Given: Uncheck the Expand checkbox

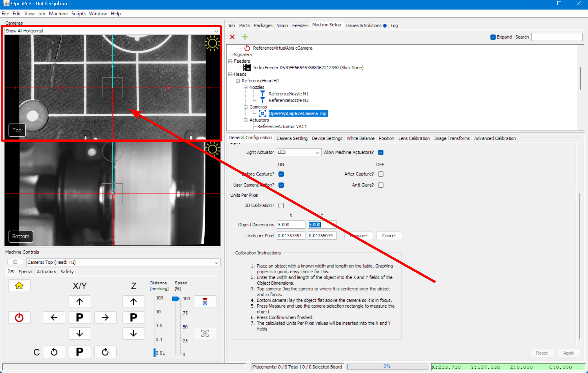Looking at the screenshot, I should 493,37.
